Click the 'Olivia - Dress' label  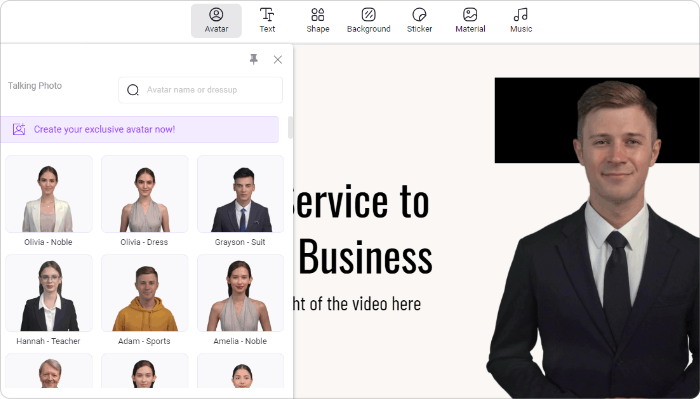pyautogui.click(x=144, y=242)
